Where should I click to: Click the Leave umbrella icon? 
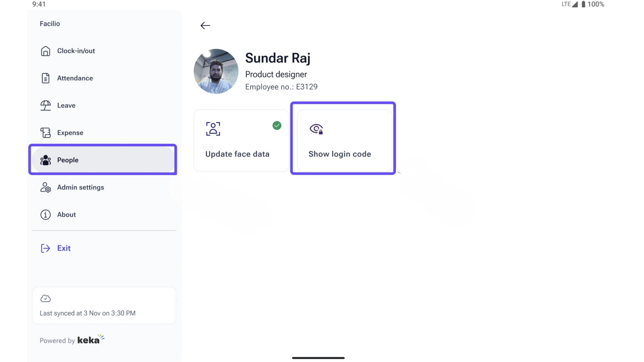(x=45, y=105)
